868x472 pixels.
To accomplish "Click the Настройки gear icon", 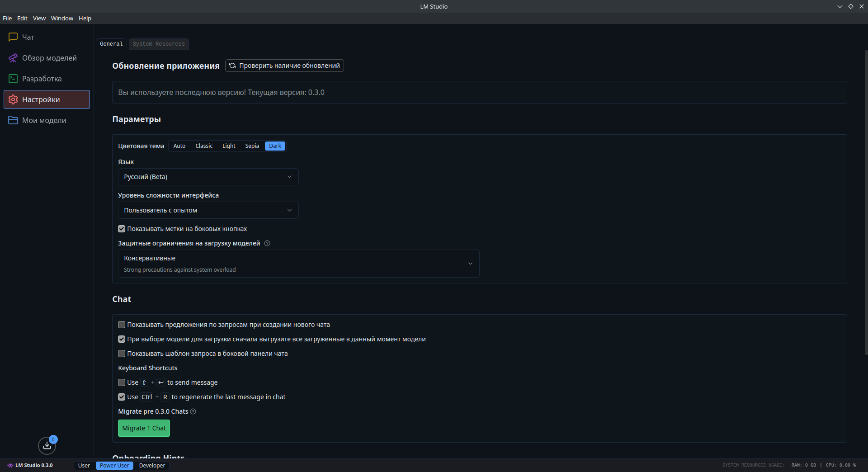I will point(13,99).
